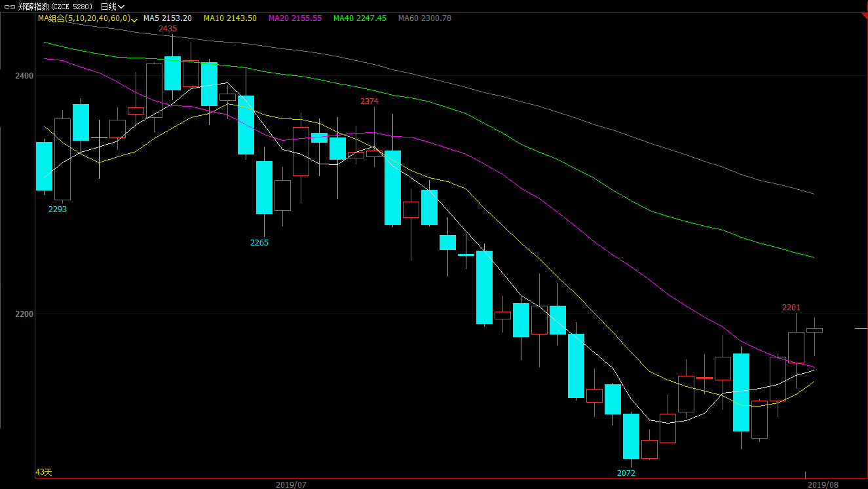Click the 2019/08 date axis label

[823, 484]
